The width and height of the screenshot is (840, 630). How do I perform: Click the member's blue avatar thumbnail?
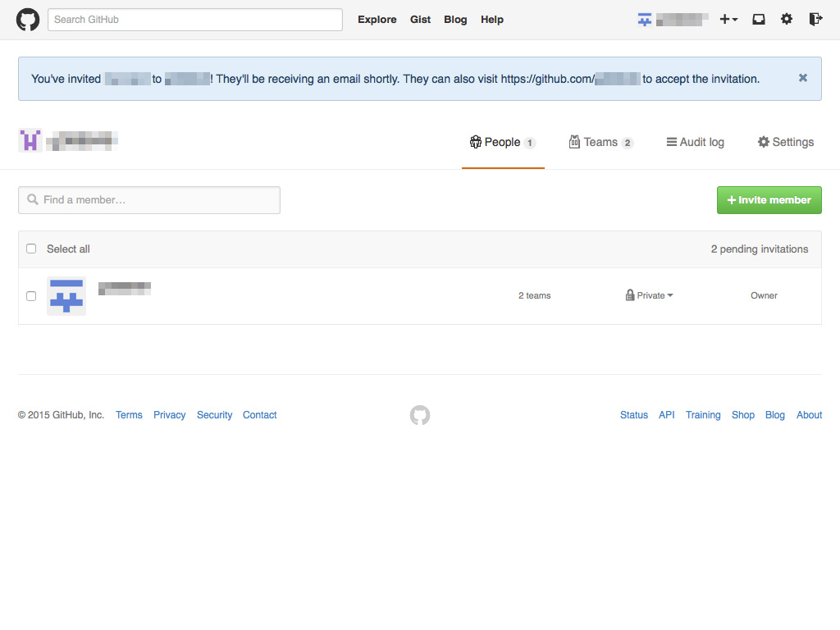pos(66,296)
